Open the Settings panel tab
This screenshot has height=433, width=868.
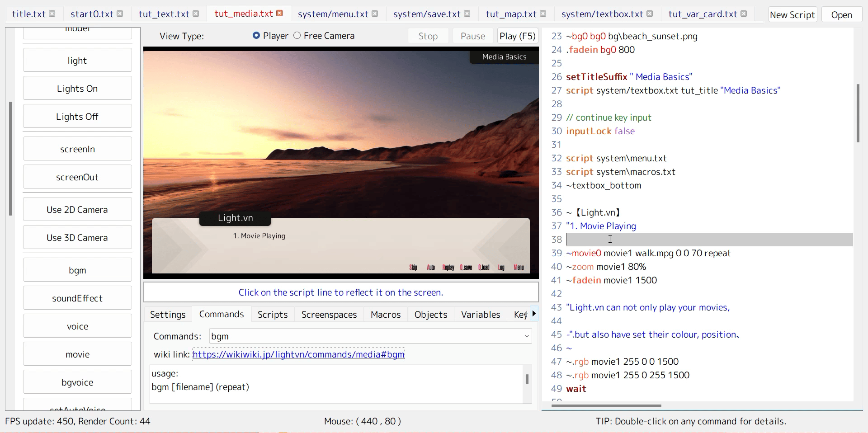point(168,315)
